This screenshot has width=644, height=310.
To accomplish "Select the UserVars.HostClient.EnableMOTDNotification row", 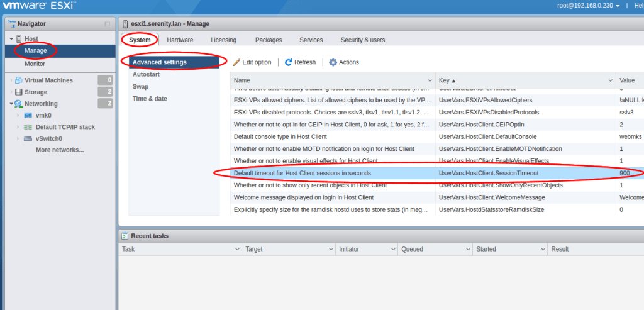I will [x=437, y=148].
